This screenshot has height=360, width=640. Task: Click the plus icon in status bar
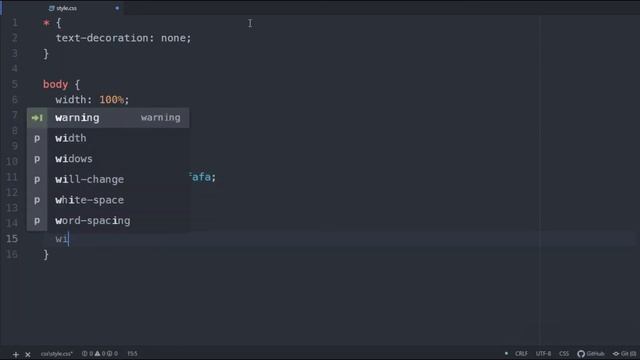(x=16, y=354)
